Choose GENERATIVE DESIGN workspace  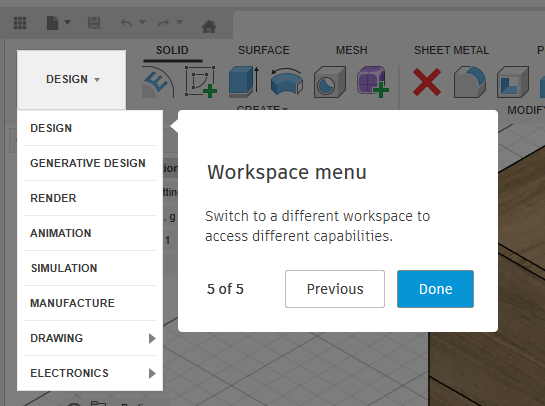(x=90, y=163)
